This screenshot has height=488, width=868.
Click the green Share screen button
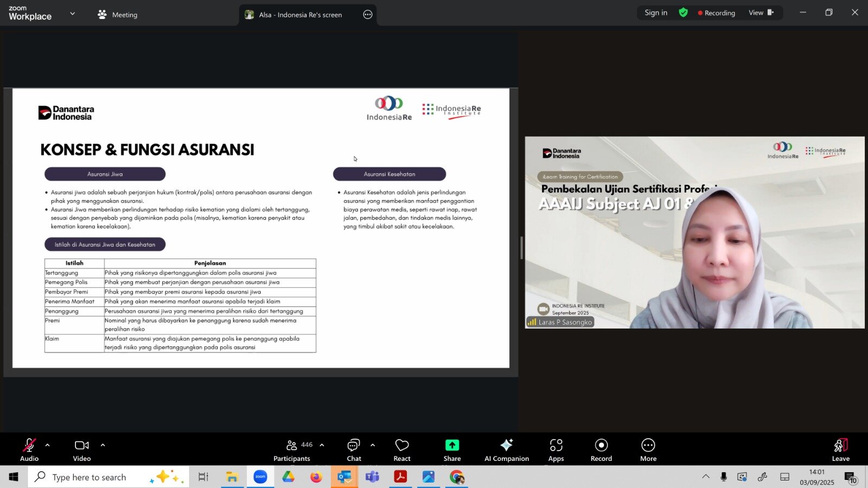(x=452, y=450)
